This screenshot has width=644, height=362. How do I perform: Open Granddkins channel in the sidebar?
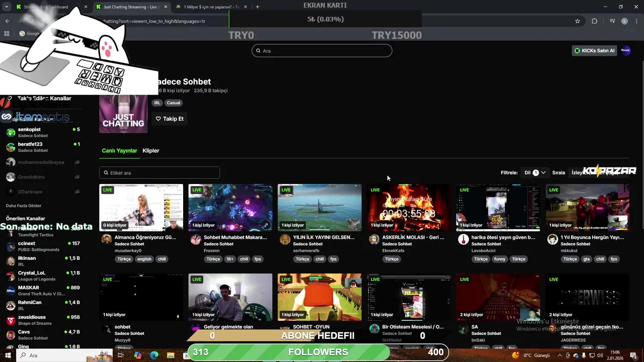[x=43, y=177]
